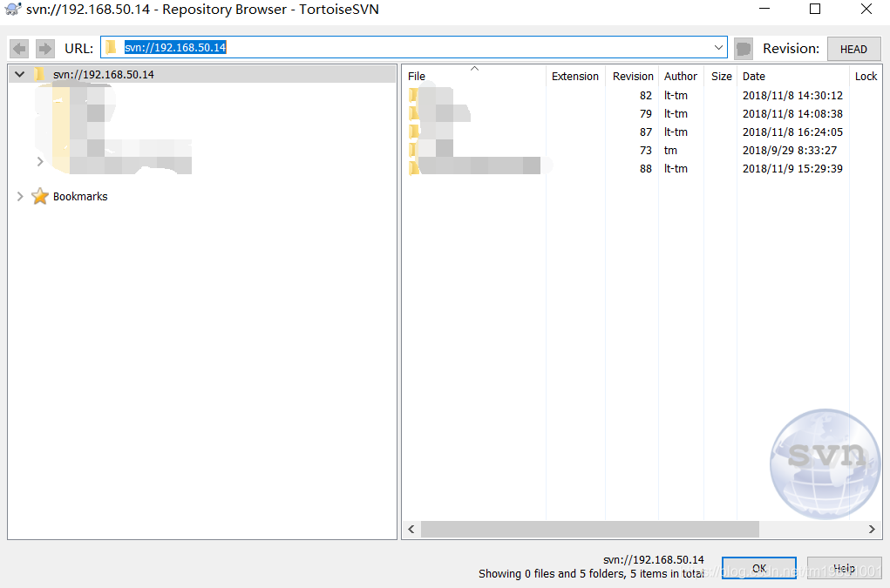
Task: Click the Help button
Action: point(844,568)
